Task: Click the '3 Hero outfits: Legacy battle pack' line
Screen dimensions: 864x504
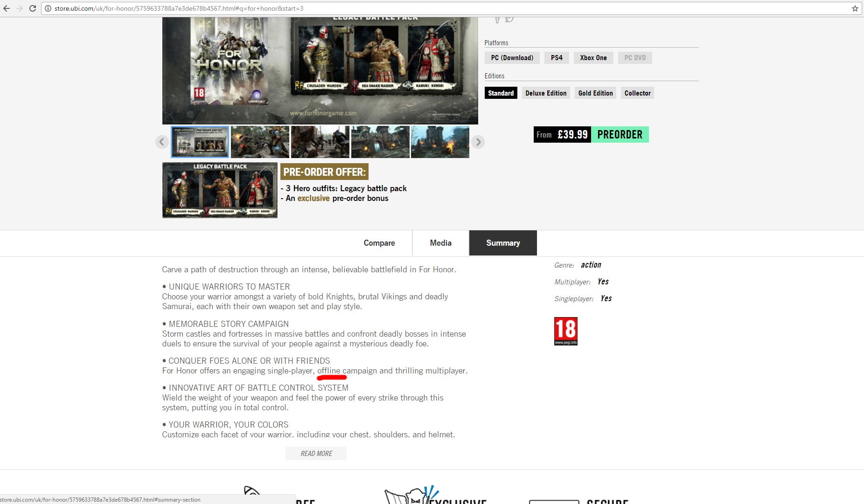Action: click(x=344, y=188)
